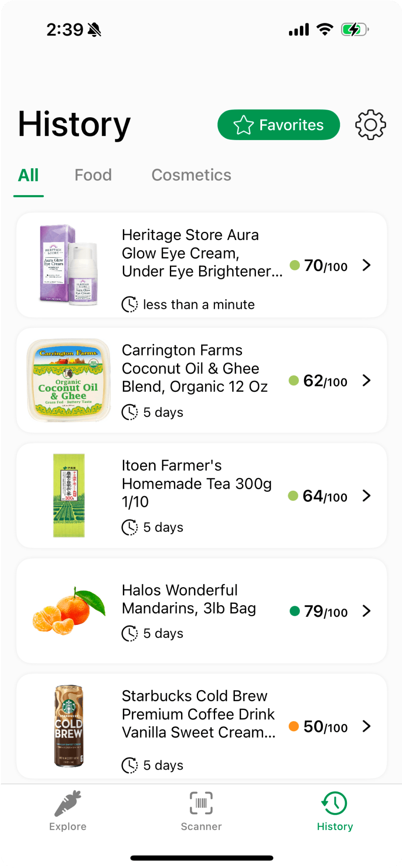Viewport: 402px width, 868px height.
Task: Expand Heritage Store Eye Cream chevron
Action: pos(367,265)
